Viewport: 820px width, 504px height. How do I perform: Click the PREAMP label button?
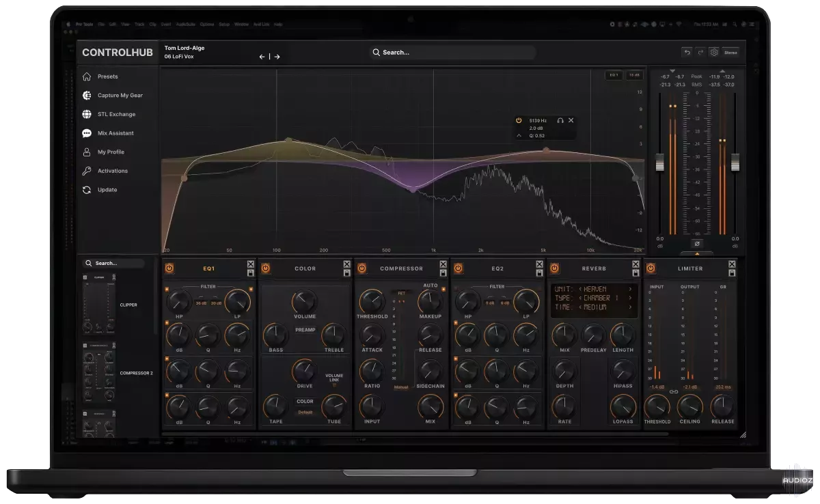pyautogui.click(x=305, y=330)
